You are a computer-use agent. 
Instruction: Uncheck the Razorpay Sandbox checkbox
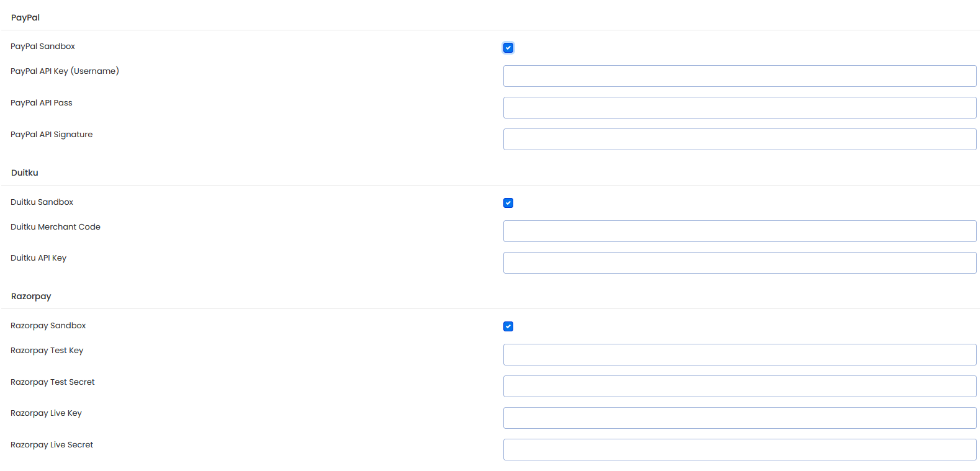point(508,326)
